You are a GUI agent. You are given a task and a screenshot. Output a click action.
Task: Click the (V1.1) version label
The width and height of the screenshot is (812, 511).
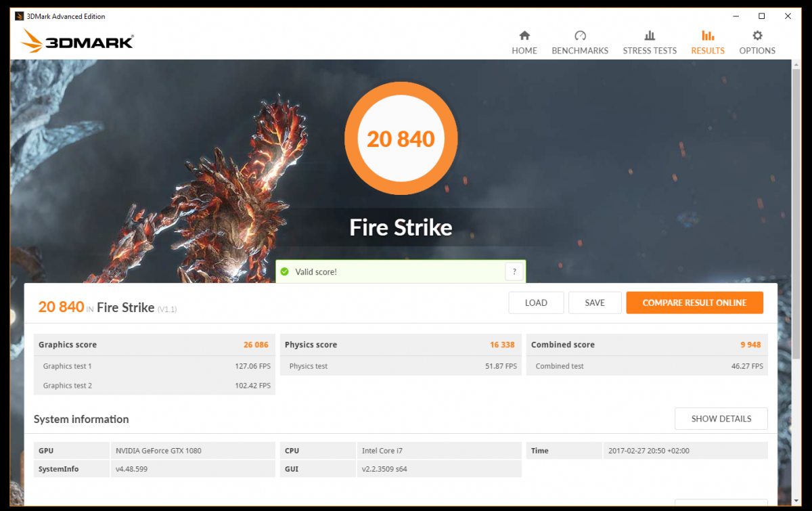pos(167,309)
